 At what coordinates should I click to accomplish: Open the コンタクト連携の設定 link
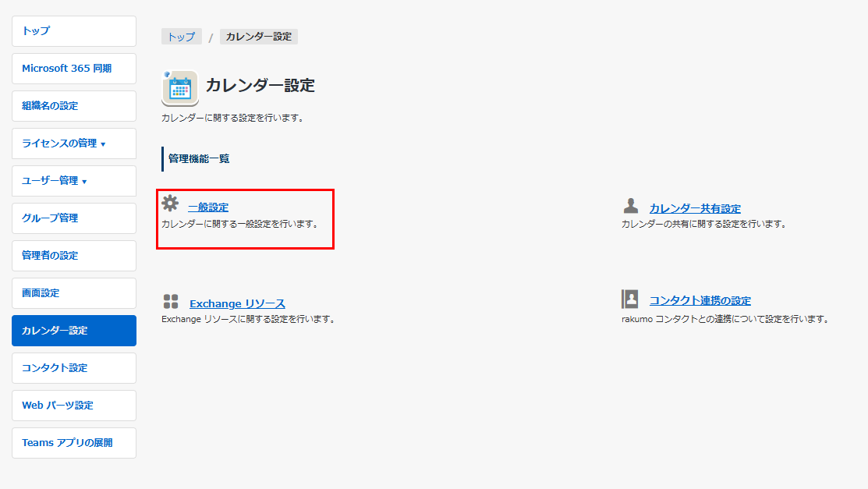pos(700,300)
